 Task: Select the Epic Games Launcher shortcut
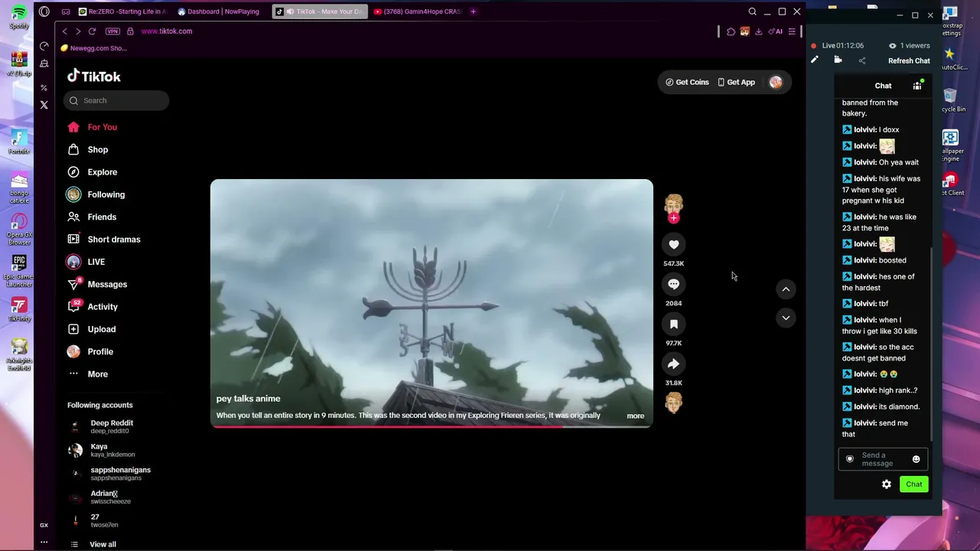pos(19,272)
